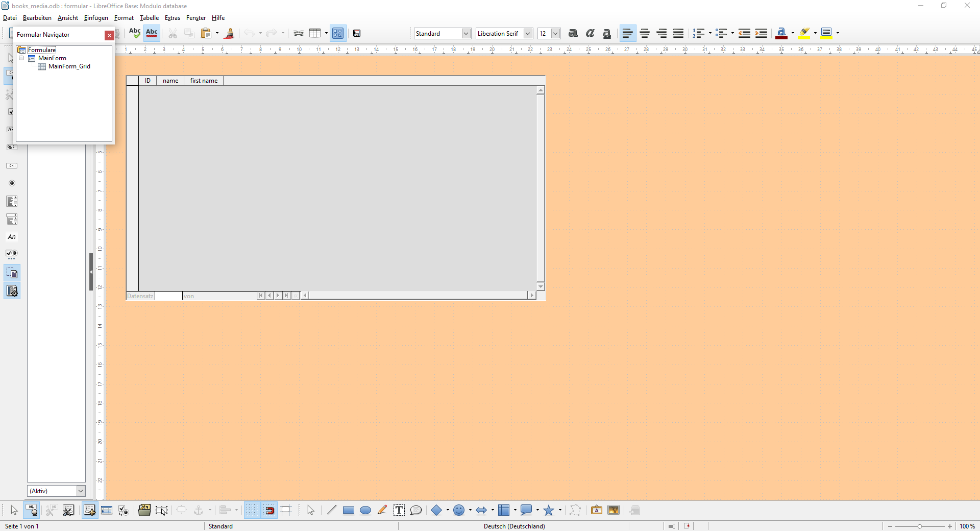980x531 pixels.
Task: Toggle Display Grid option
Action: [x=252, y=510]
